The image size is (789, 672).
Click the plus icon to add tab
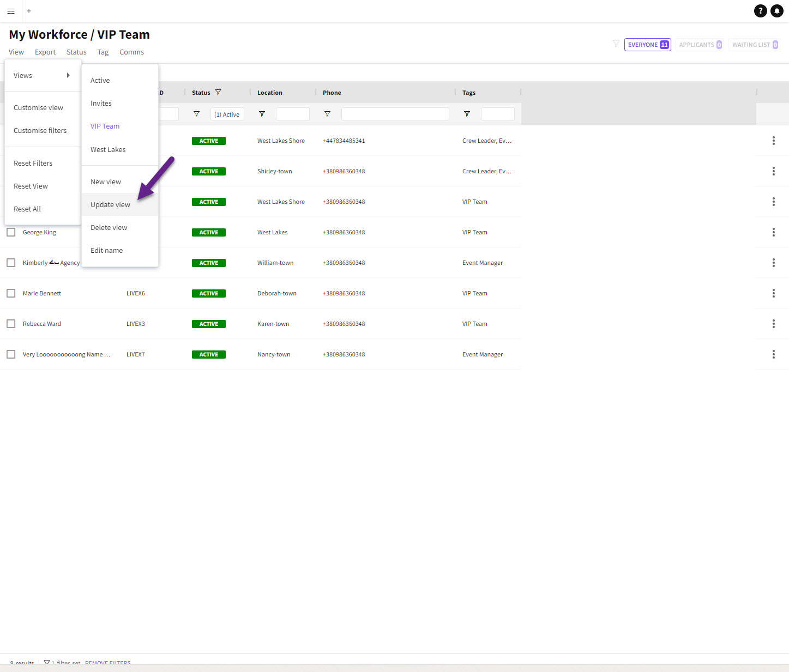[x=29, y=11]
